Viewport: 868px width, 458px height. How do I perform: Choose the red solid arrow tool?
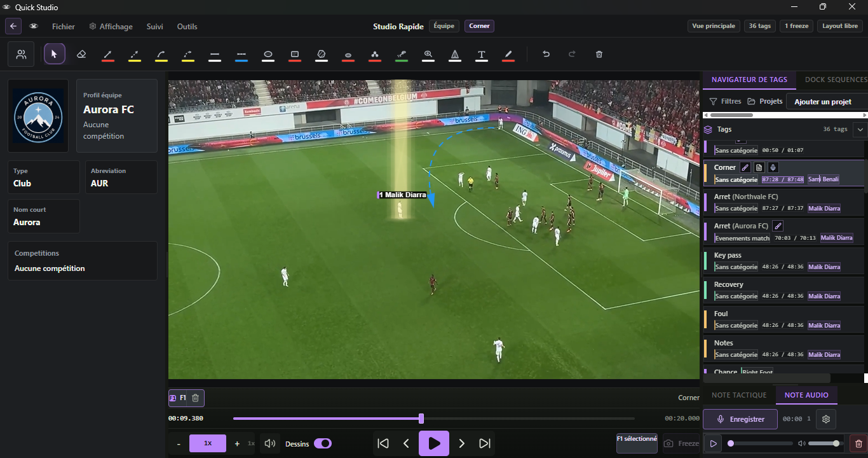point(108,54)
